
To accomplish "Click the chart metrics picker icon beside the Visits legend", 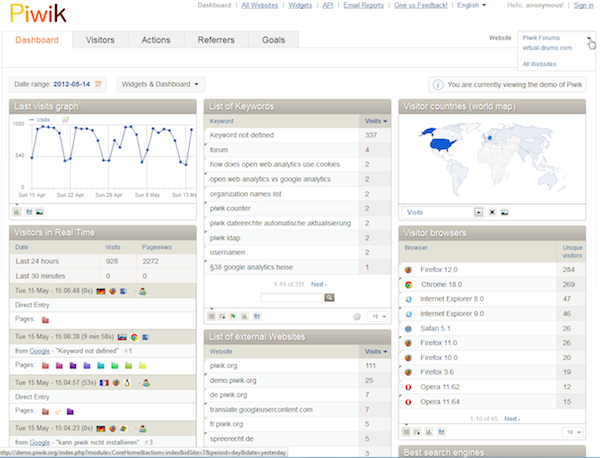I will tap(65, 120).
